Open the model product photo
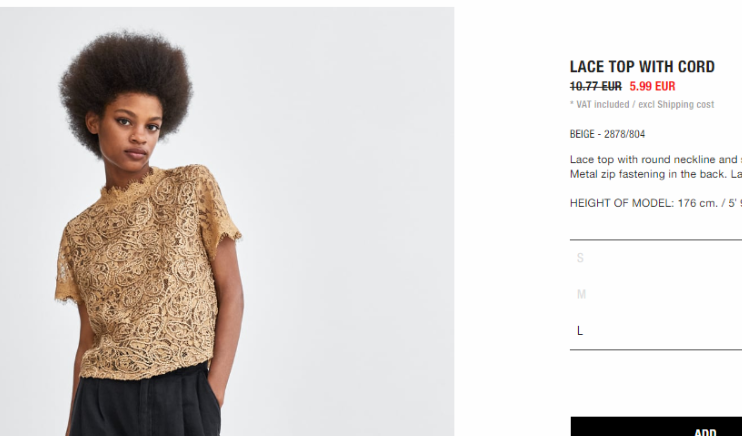 click(227, 222)
